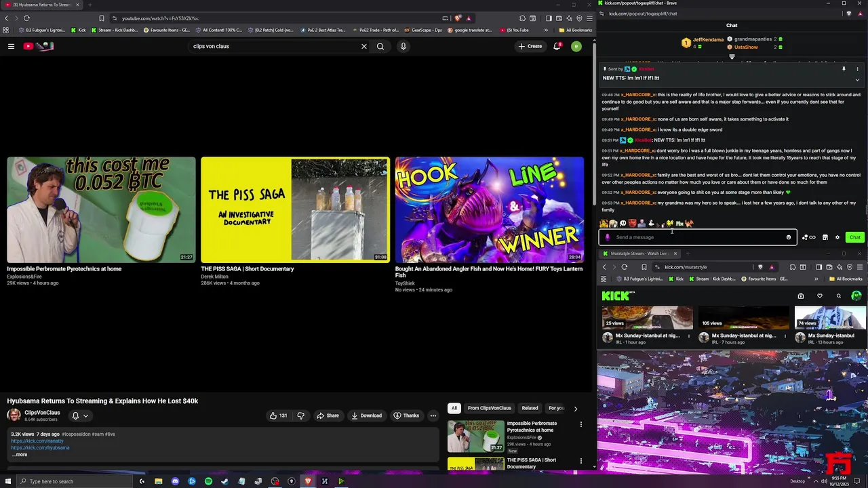Select the All filter chip
Viewport: 868px width, 488px height.
[x=454, y=408]
